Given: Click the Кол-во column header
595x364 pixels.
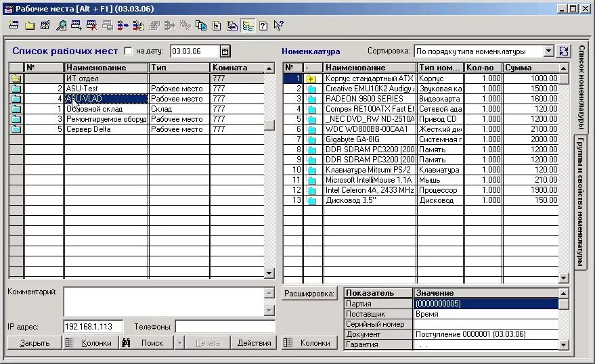Looking at the screenshot, I should [483, 68].
